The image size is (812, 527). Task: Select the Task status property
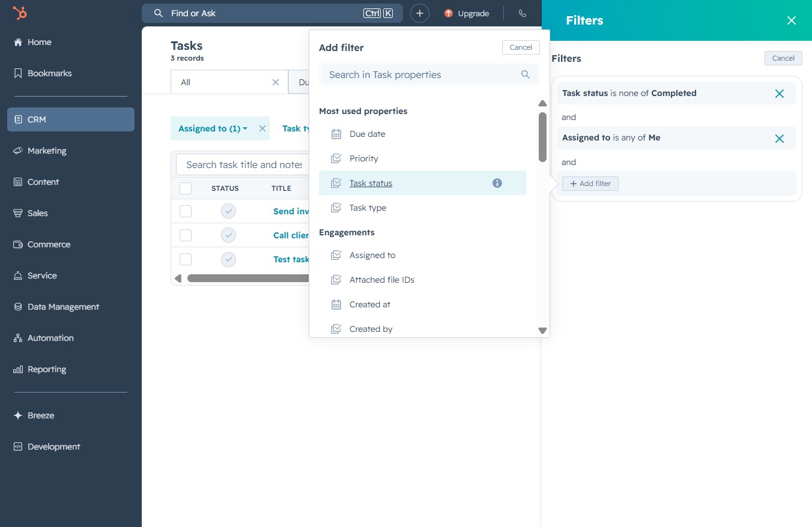pos(422,183)
